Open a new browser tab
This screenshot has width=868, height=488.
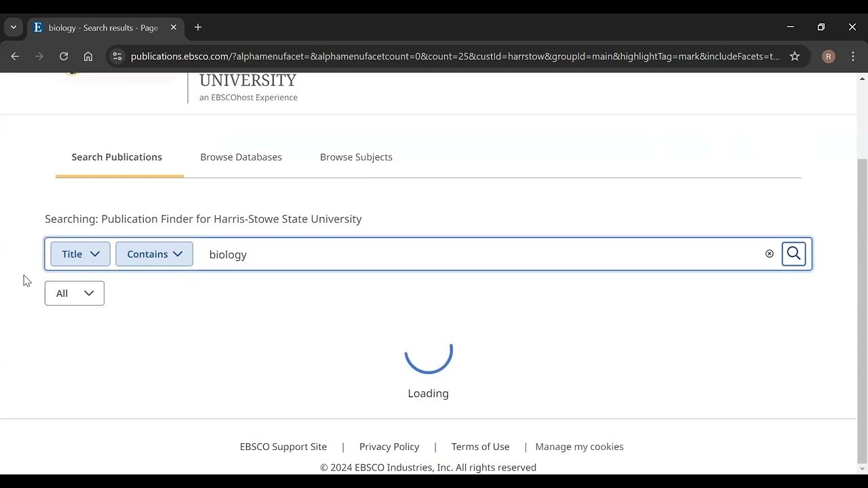tap(198, 28)
